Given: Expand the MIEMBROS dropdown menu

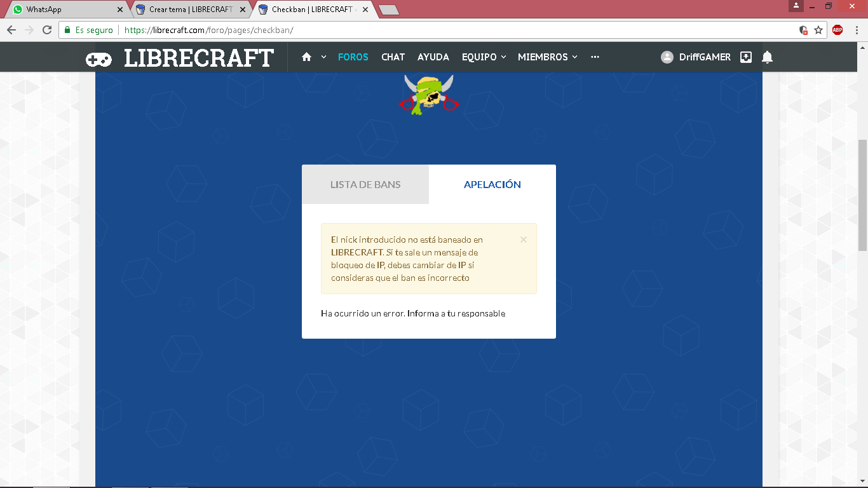Looking at the screenshot, I should tap(548, 57).
